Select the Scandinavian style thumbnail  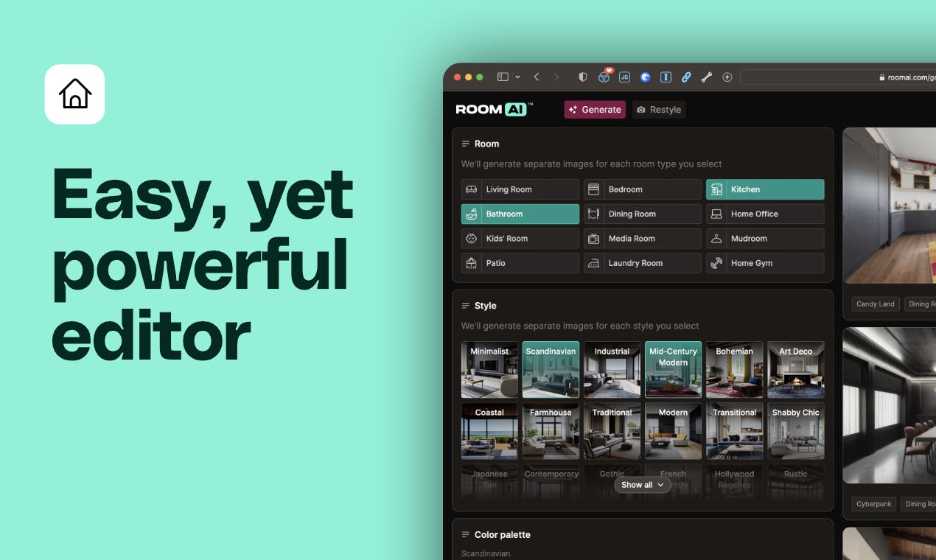(551, 370)
